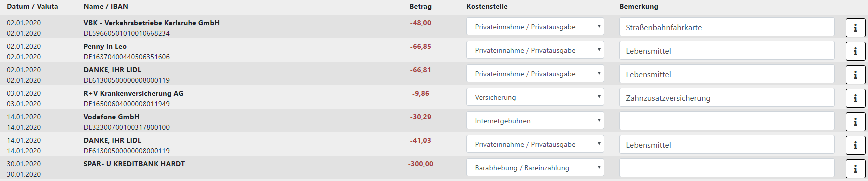This screenshot has width=868, height=181.
Task: Show info for LIDL -66,81 transaction
Action: (855, 75)
